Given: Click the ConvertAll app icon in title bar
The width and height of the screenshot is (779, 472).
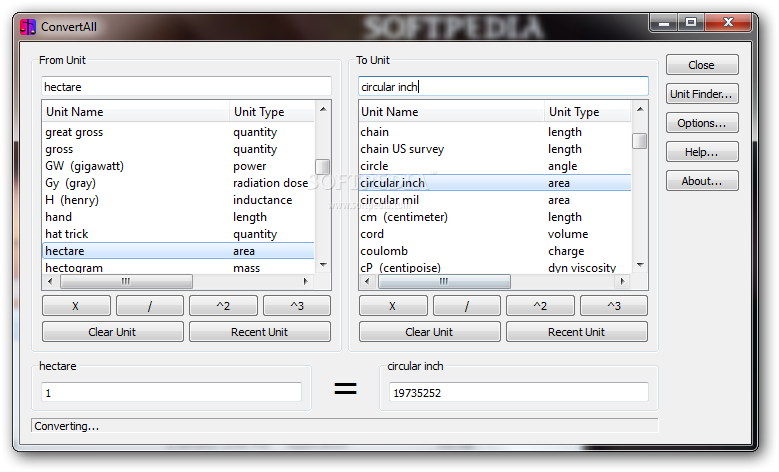Looking at the screenshot, I should point(28,26).
